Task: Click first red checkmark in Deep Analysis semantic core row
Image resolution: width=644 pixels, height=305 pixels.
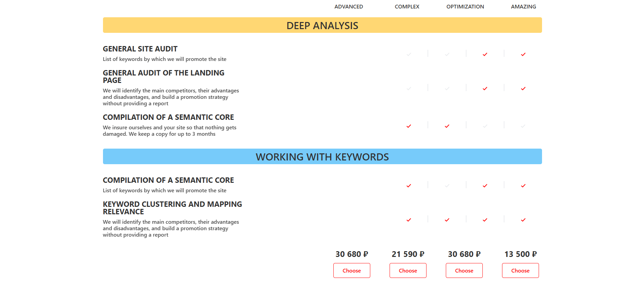Action: point(409,126)
